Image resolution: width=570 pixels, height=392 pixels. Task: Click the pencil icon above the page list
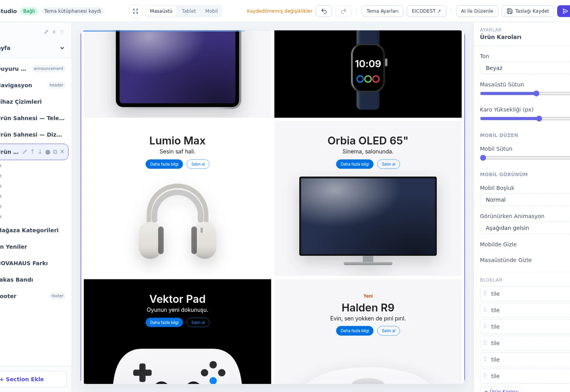pos(46,32)
